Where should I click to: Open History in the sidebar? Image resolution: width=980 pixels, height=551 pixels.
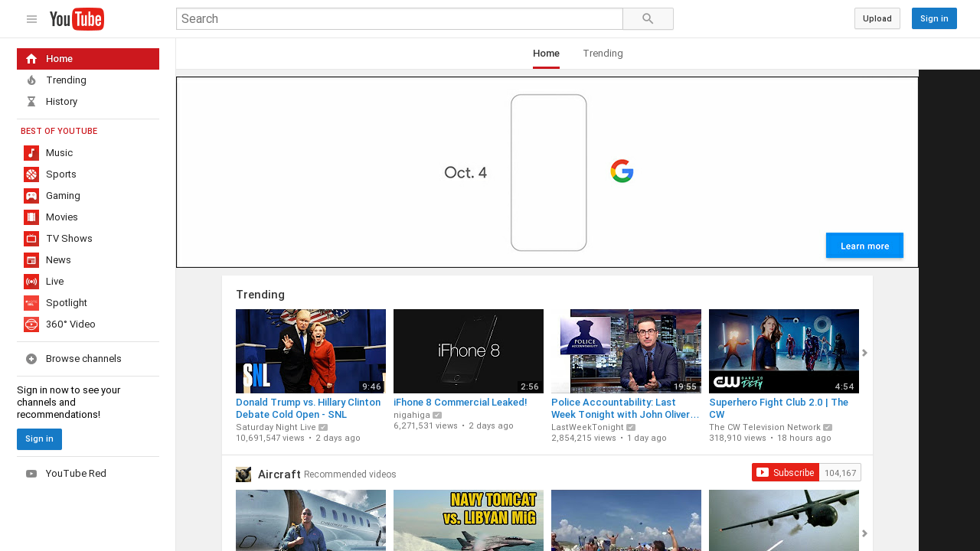88,102
